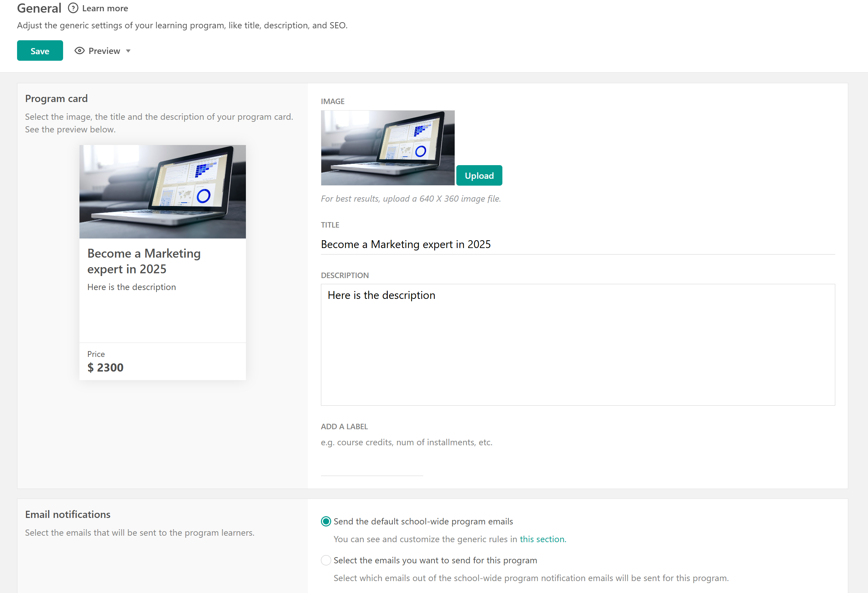Click the program card preview image
The width and height of the screenshot is (868, 593).
click(x=162, y=191)
